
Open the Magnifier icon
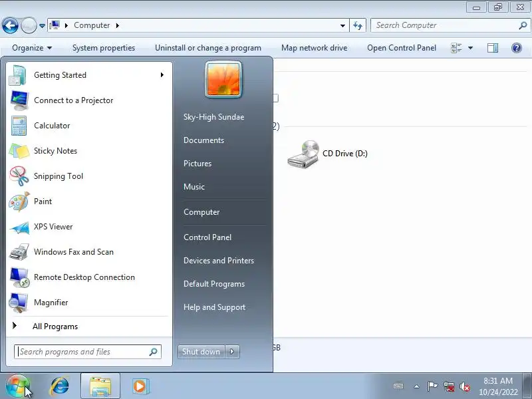pos(19,303)
